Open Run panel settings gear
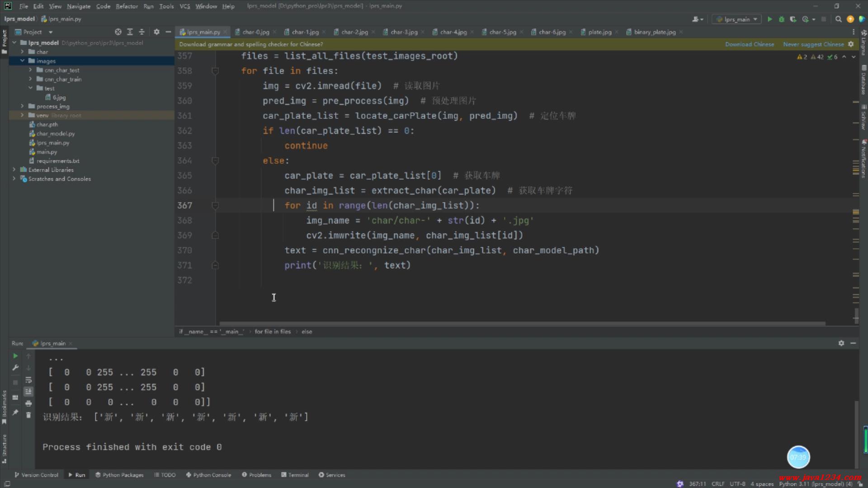This screenshot has width=868, height=488. [841, 343]
